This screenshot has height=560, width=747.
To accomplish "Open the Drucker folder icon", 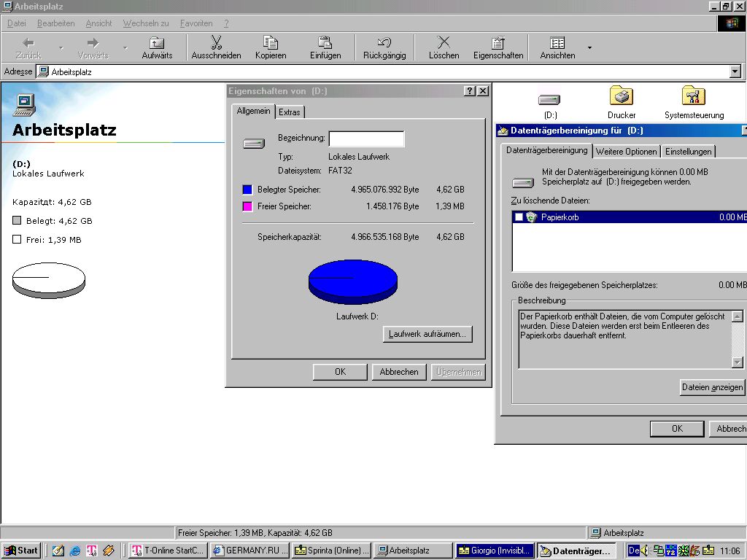I will [622, 97].
